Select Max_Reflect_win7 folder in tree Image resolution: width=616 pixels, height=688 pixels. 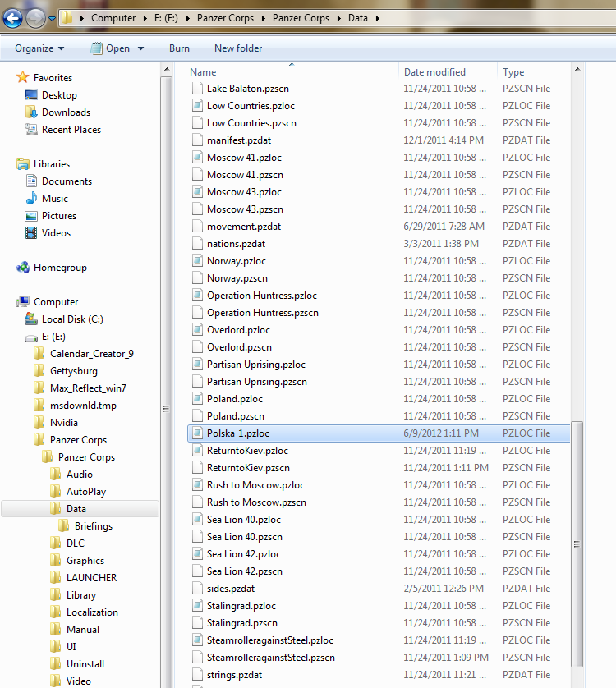point(88,388)
